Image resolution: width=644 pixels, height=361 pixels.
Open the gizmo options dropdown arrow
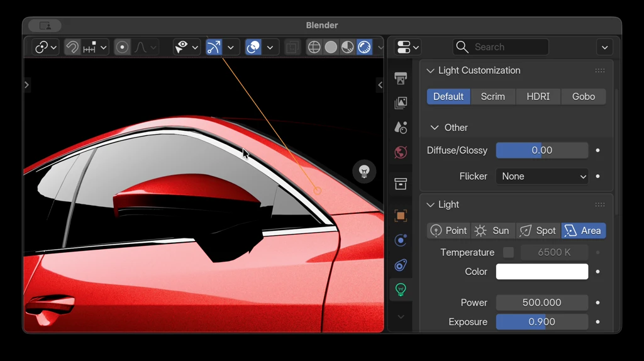(230, 48)
